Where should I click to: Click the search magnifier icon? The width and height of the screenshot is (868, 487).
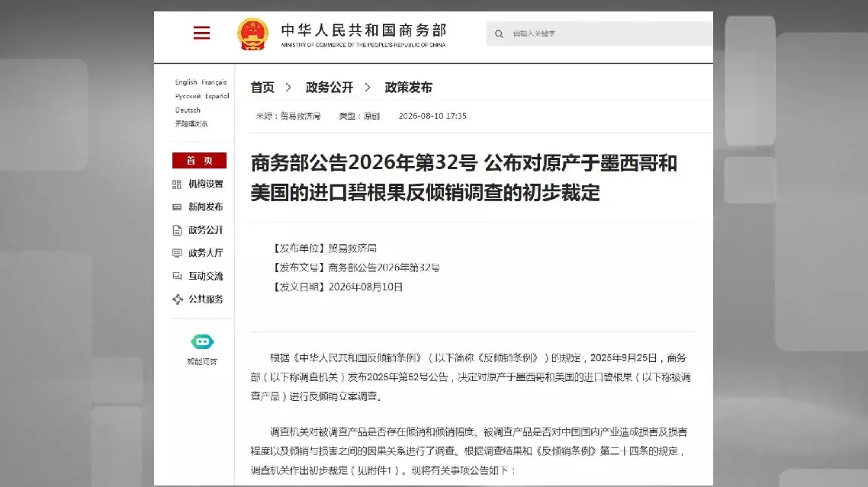[499, 34]
